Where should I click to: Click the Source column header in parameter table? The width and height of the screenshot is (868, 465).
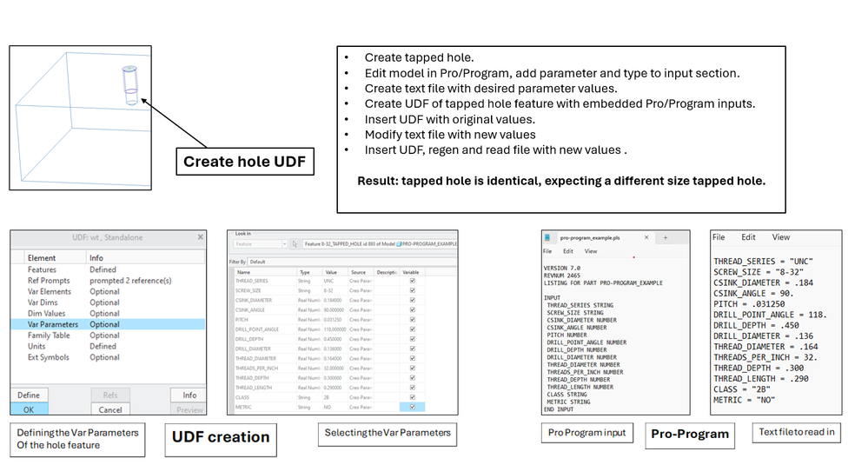[361, 272]
